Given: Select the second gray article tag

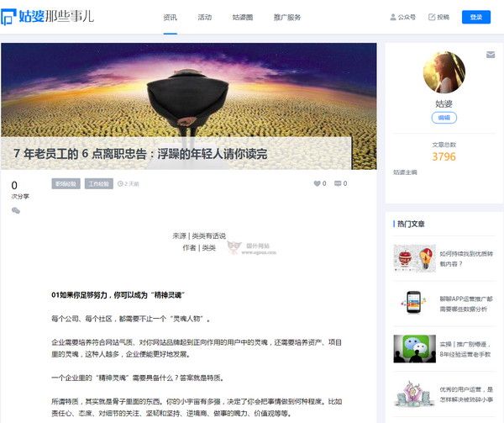Looking at the screenshot, I should pos(98,183).
